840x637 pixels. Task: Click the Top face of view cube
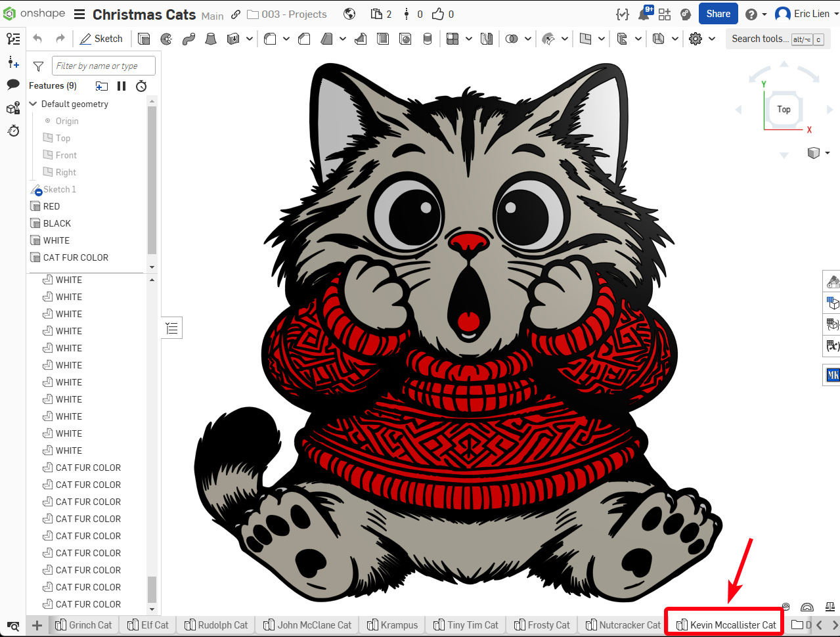point(784,109)
